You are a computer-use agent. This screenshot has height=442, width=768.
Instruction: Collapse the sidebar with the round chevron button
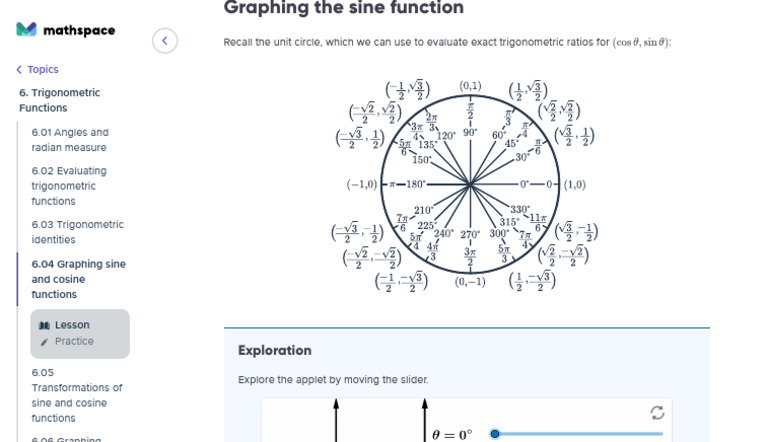(x=165, y=41)
